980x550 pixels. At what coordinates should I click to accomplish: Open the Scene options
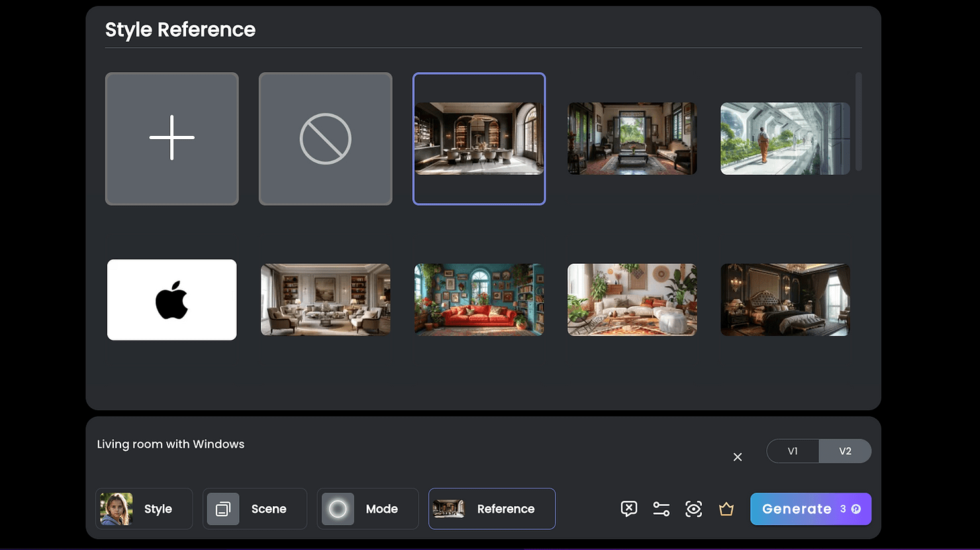point(255,509)
